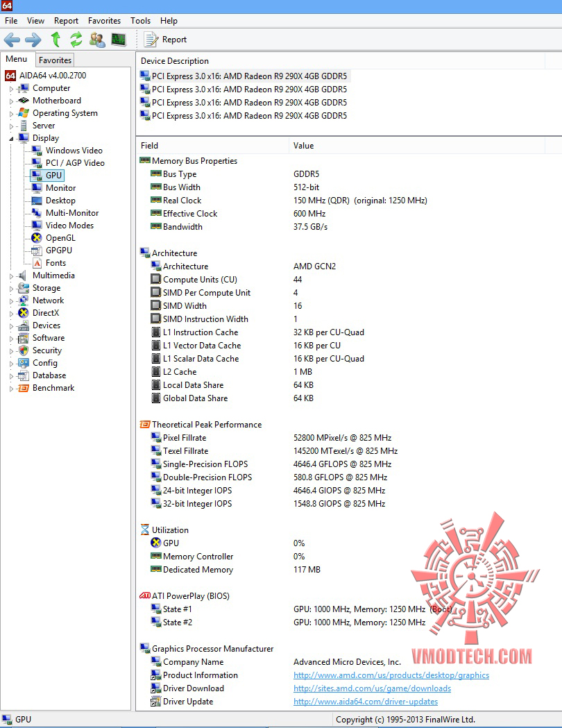Select the Multimedia speaker icon
The height and width of the screenshot is (728, 562).
22,276
